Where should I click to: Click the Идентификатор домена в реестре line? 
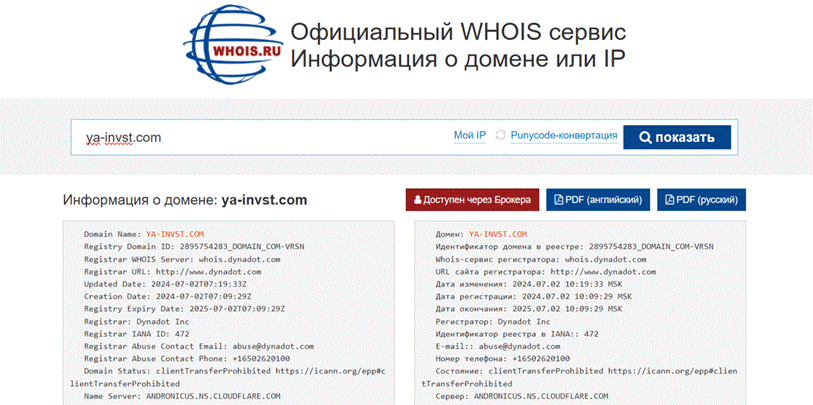click(x=574, y=247)
